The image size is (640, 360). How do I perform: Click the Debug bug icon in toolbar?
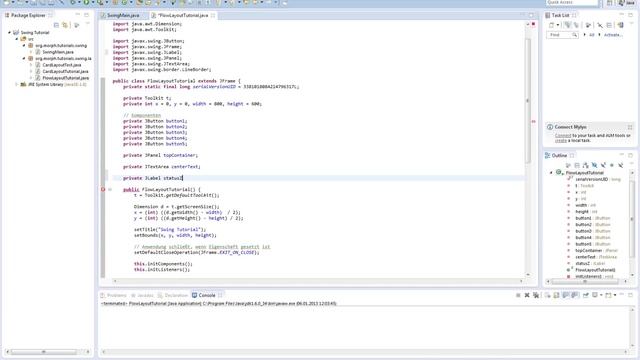click(73, 2)
